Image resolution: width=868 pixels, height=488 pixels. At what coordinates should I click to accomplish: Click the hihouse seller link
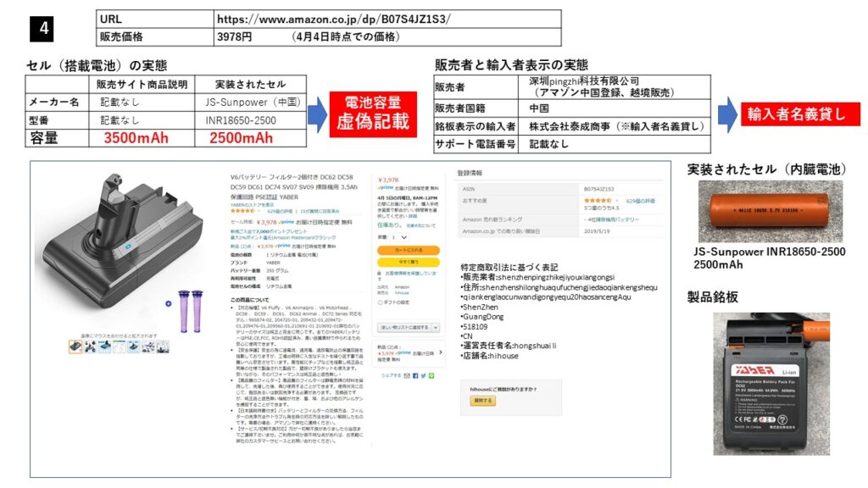tap(403, 292)
